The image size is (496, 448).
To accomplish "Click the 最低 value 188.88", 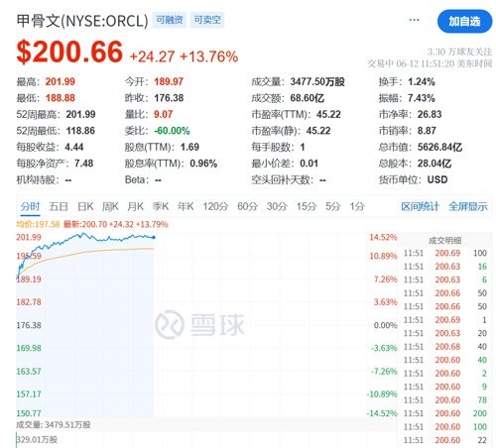I will (x=61, y=98).
